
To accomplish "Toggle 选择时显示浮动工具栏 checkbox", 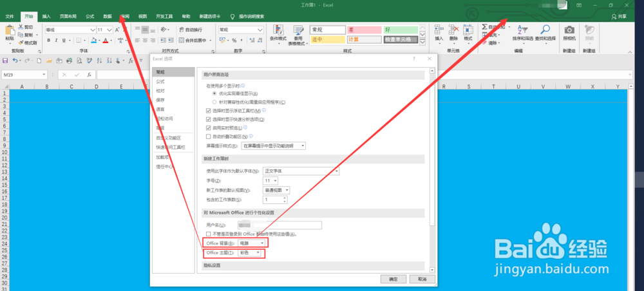I will point(208,111).
